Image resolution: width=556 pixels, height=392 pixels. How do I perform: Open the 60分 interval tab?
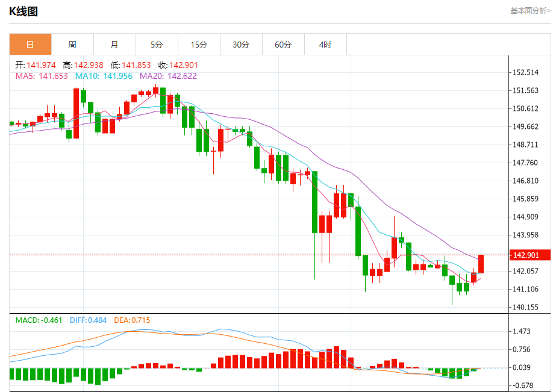coord(283,45)
